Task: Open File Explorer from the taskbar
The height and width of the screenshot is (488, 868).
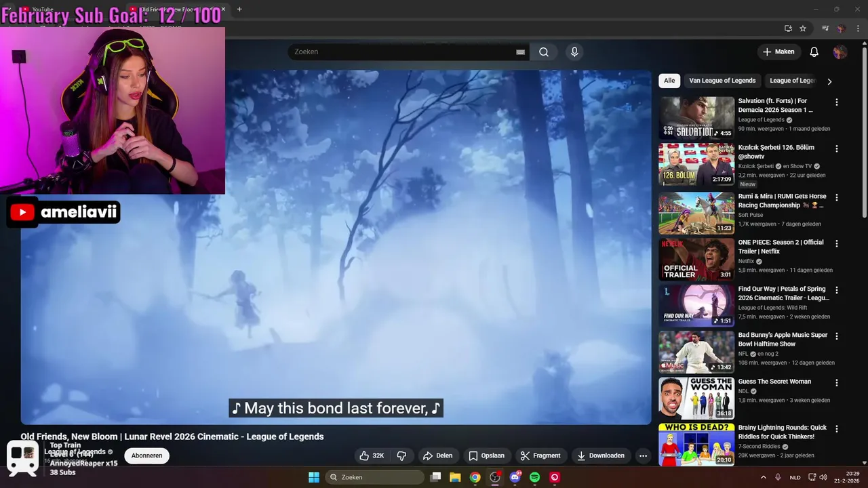Action: click(455, 477)
